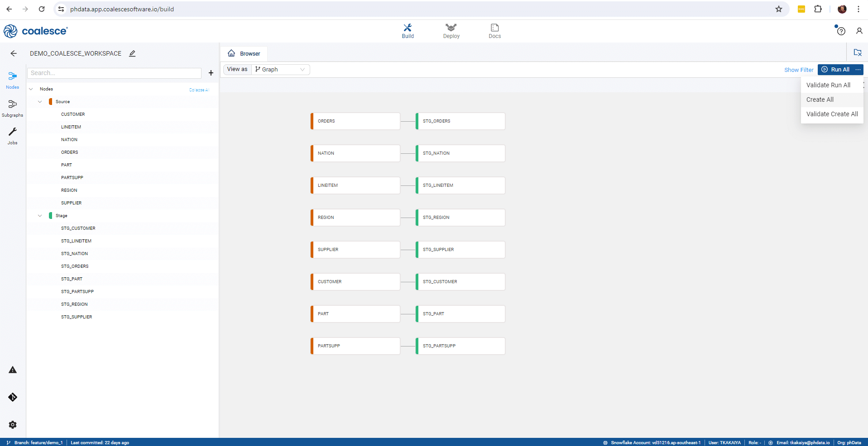868x446 pixels.
Task: Select the PARTSUPP graph node
Action: 355,346
